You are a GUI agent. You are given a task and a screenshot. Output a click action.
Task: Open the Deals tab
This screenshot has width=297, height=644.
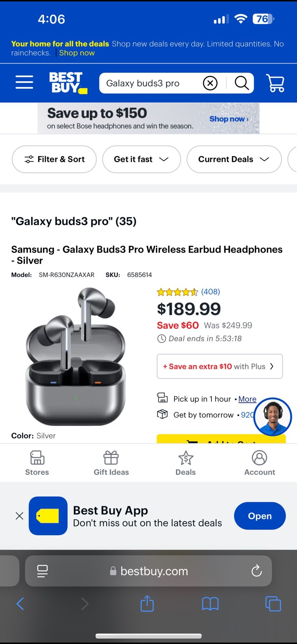[x=185, y=463]
